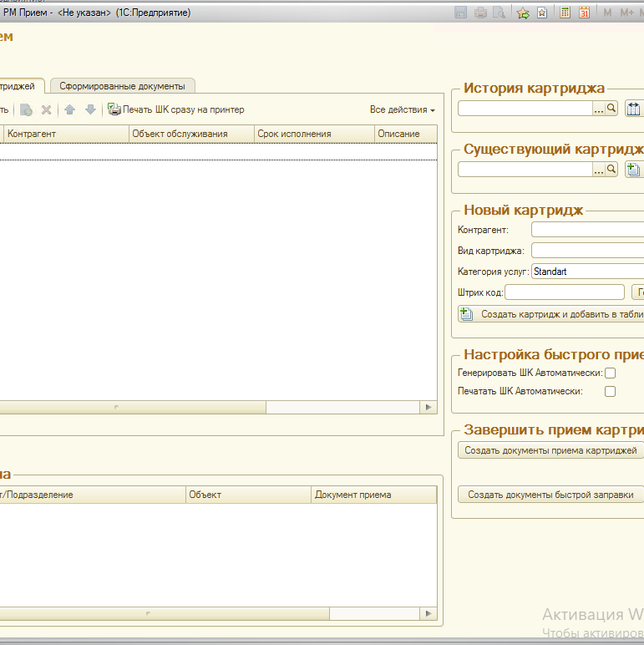Click История картриджа input field

(525, 109)
